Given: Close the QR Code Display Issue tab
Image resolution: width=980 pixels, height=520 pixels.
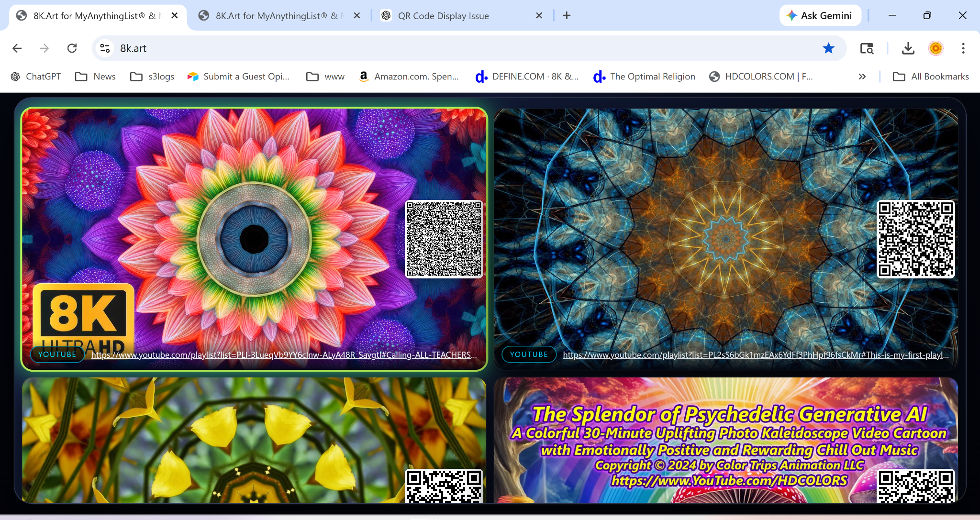Looking at the screenshot, I should (539, 16).
